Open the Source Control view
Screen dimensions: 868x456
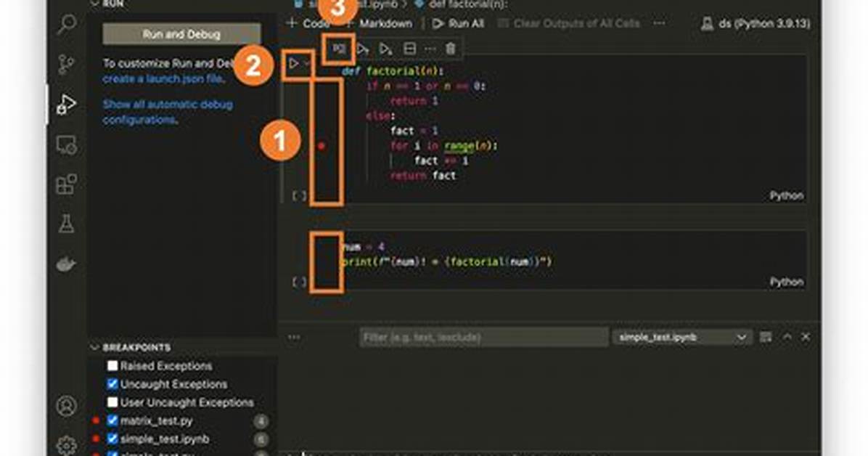[66, 65]
